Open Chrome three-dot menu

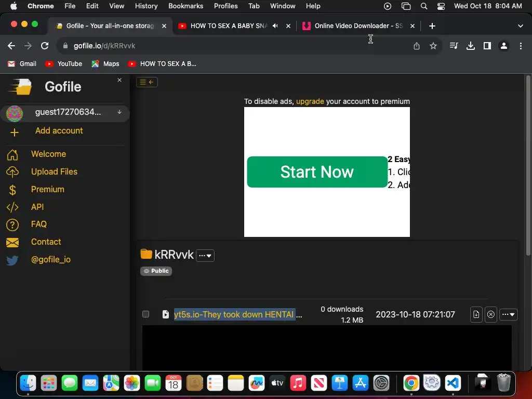(521, 46)
